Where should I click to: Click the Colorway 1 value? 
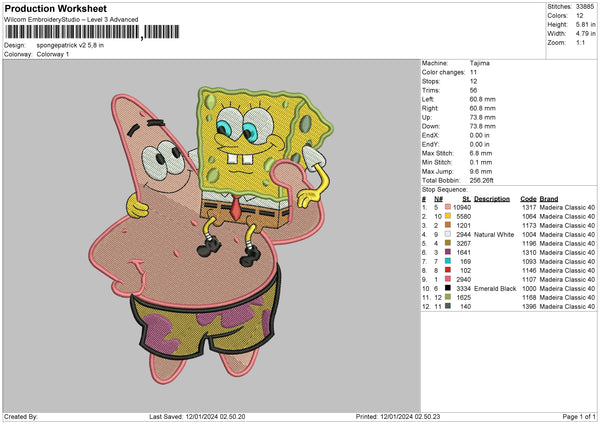tap(53, 54)
